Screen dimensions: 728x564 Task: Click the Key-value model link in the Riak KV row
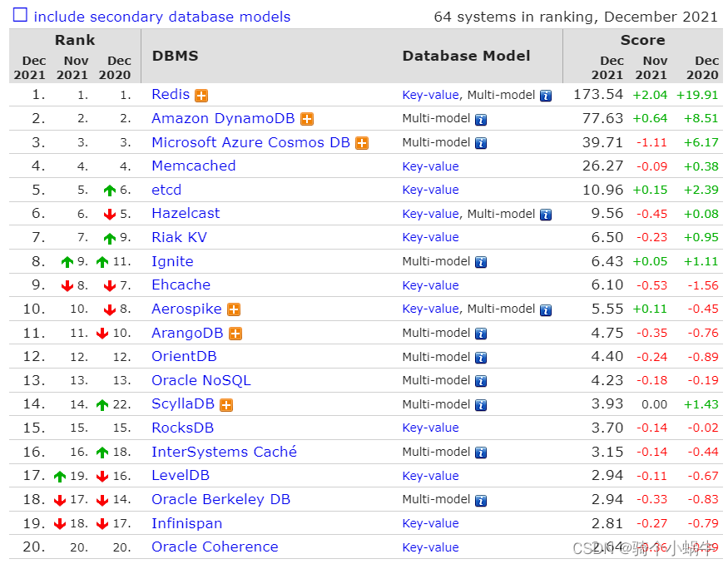430,237
